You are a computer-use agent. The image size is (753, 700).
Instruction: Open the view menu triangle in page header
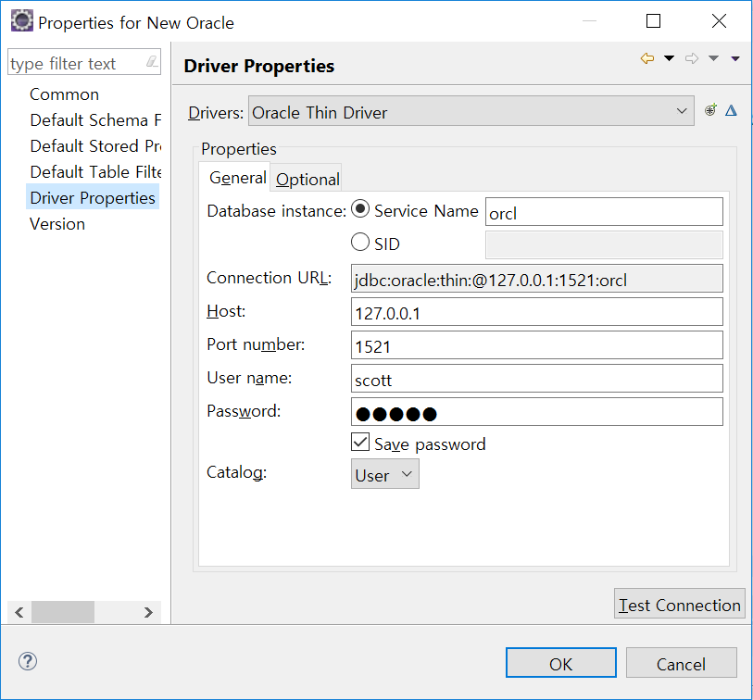click(735, 59)
